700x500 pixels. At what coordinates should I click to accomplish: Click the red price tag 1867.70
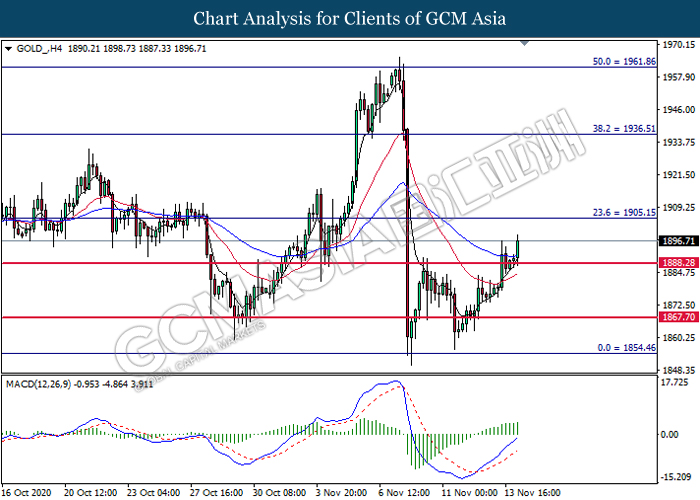tap(678, 317)
